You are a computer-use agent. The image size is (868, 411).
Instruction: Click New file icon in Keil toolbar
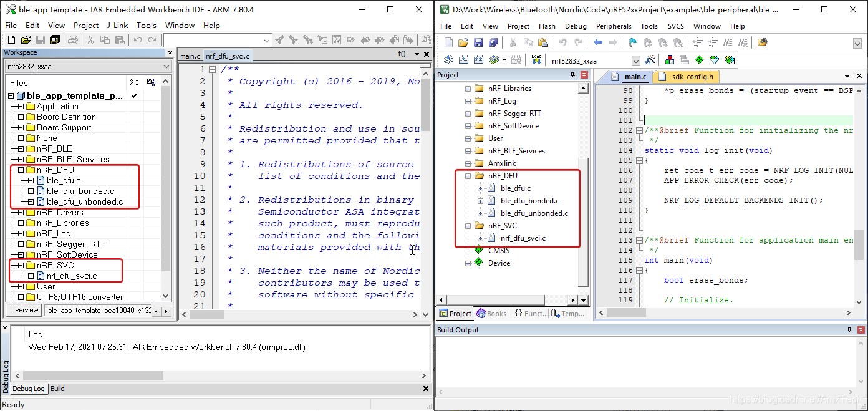pos(448,42)
